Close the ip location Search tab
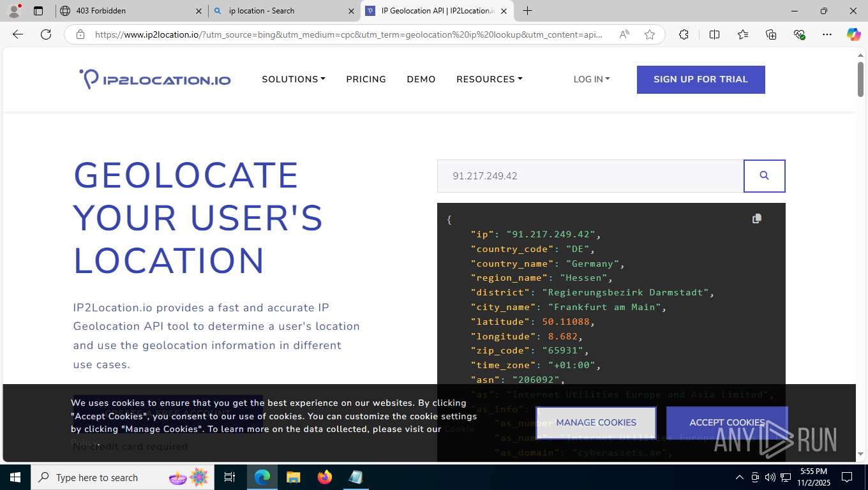 [351, 11]
